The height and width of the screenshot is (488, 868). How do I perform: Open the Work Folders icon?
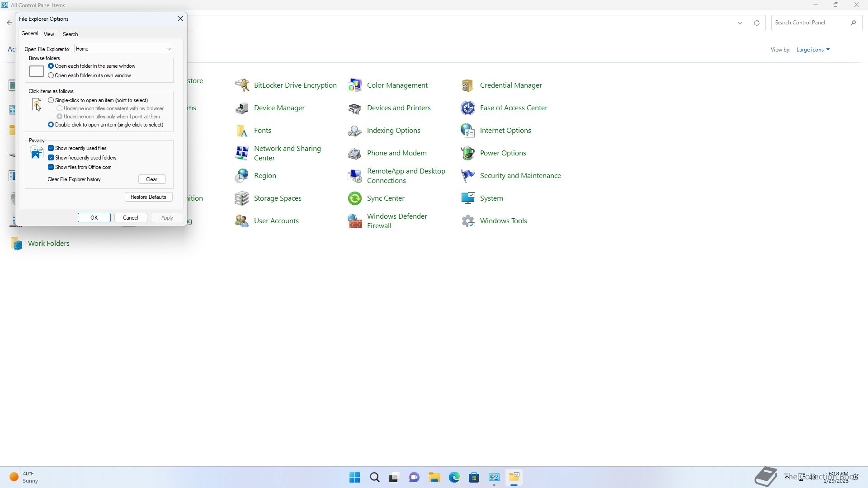(17, 243)
